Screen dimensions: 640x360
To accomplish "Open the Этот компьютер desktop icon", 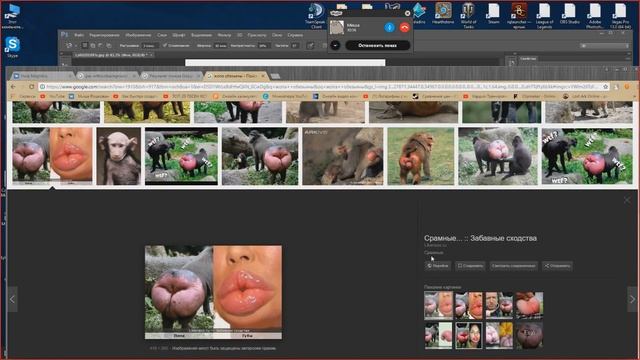I will click(x=12, y=16).
